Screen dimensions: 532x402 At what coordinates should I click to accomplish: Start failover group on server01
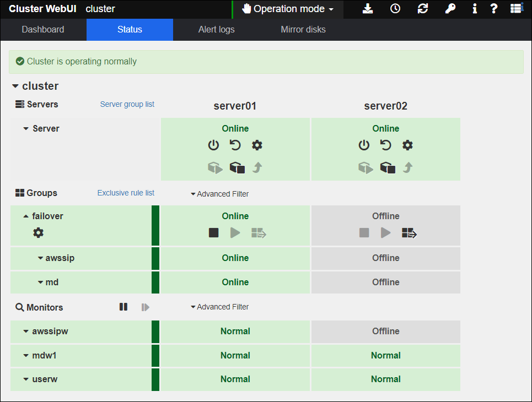click(235, 233)
